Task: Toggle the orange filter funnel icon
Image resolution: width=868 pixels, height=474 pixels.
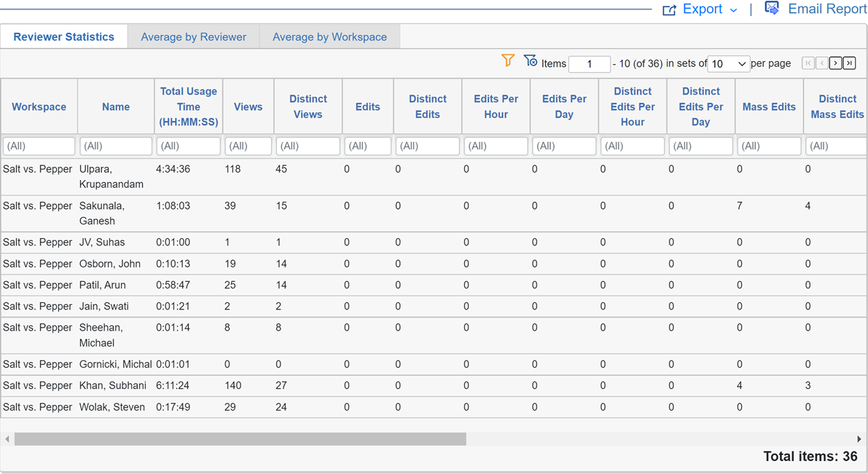Action: click(508, 60)
